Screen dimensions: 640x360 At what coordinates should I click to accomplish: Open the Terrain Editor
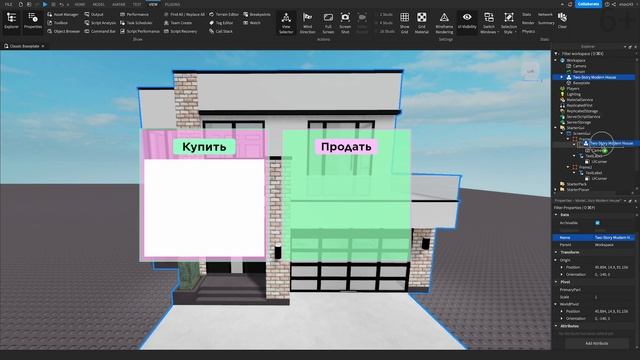pyautogui.click(x=224, y=14)
